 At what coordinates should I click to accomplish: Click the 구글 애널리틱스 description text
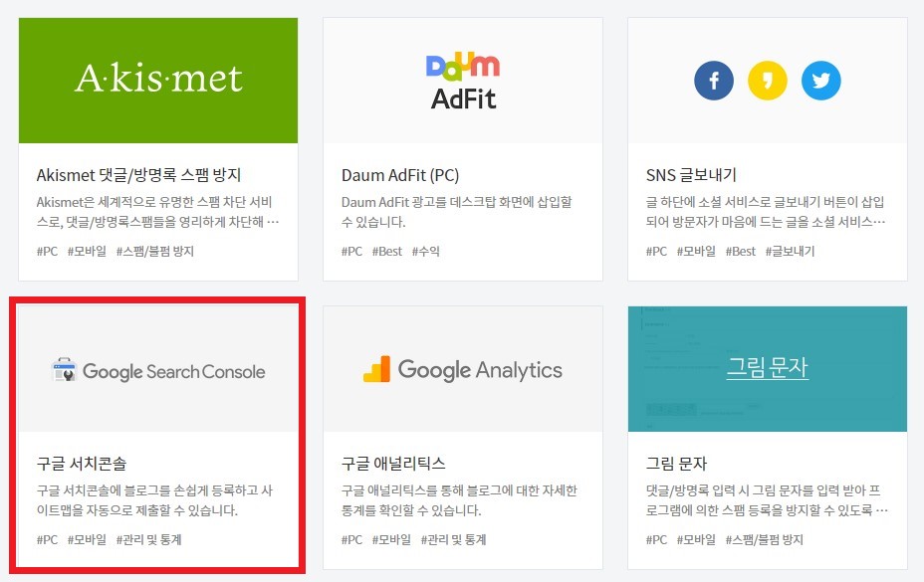click(459, 500)
